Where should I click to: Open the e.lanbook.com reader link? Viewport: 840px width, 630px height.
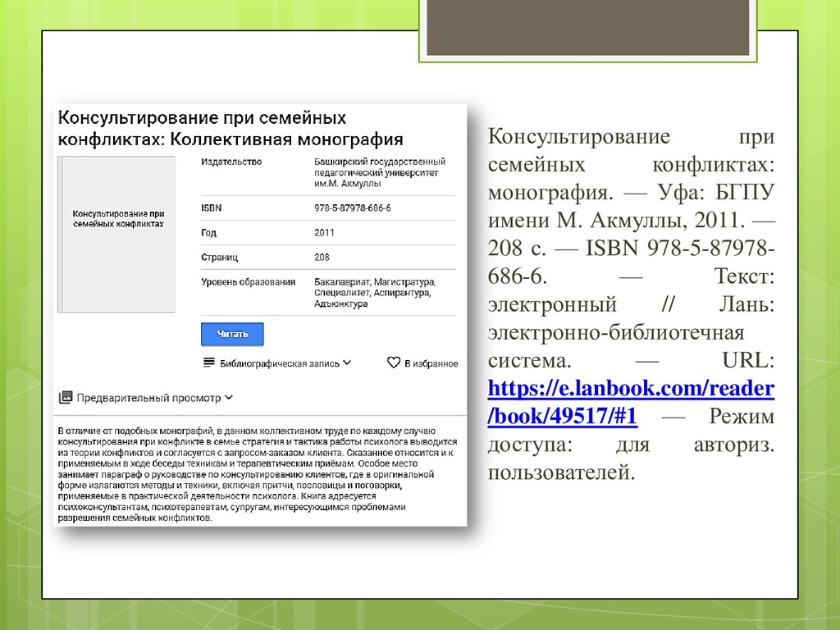(x=631, y=401)
